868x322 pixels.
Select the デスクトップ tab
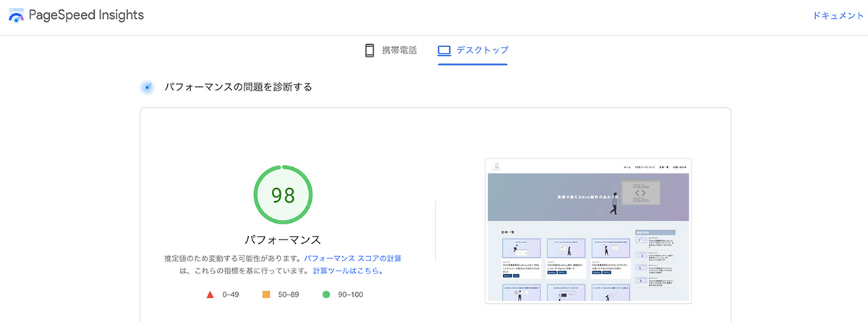pos(472,51)
